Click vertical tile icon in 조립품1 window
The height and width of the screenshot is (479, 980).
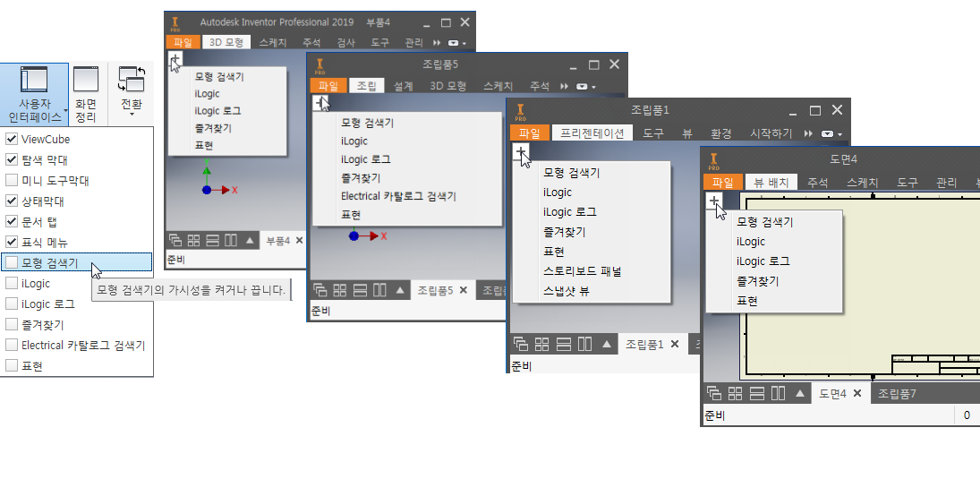tap(585, 344)
